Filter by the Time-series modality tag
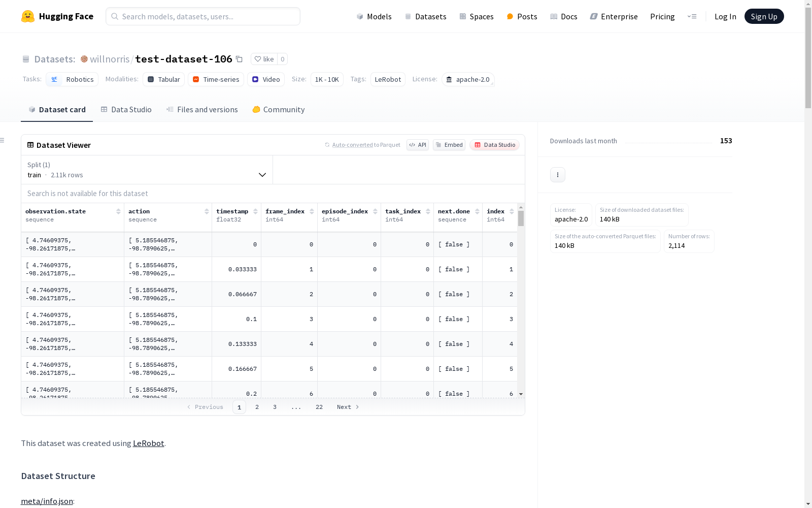Viewport: 812px width, 508px height. 216,79
